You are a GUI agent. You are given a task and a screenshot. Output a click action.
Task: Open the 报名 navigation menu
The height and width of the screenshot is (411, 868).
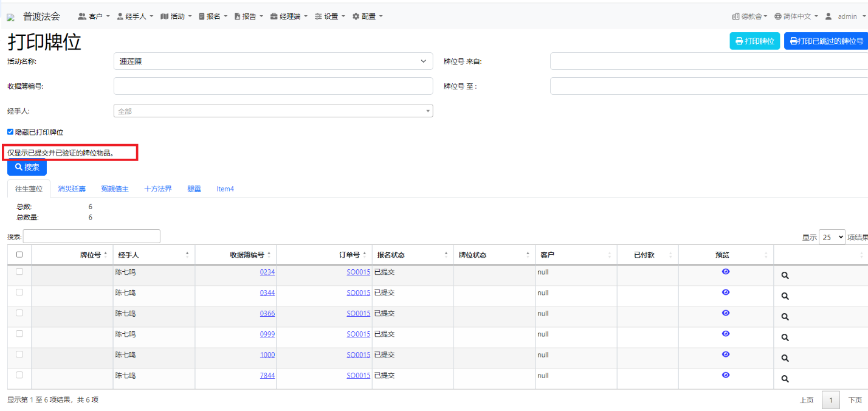213,16
